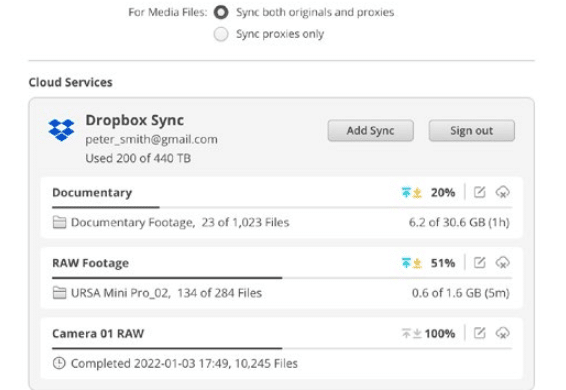Select Sync proxies only option
Viewport: 566px width, 390px height.
[221, 34]
